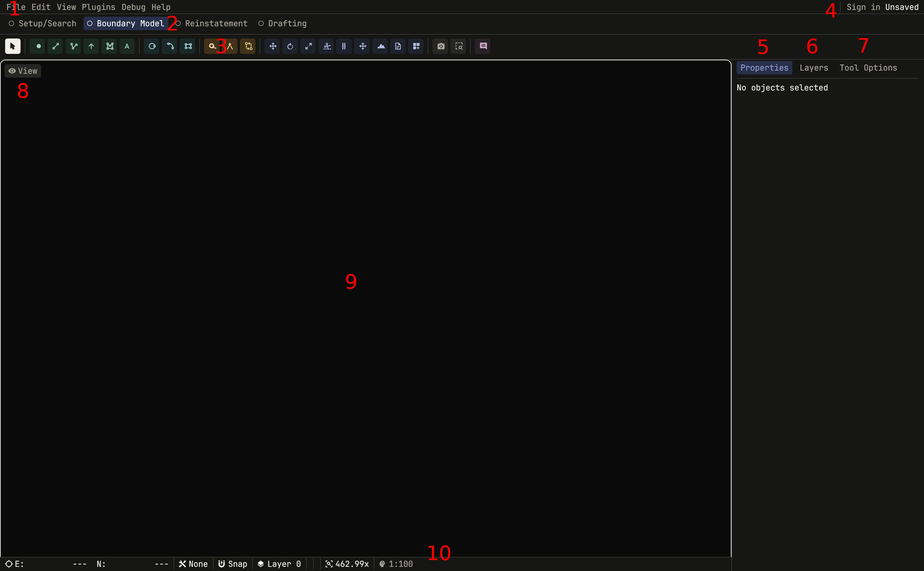Open the View menu in the menu bar
This screenshot has height=571, width=924.
(x=66, y=7)
